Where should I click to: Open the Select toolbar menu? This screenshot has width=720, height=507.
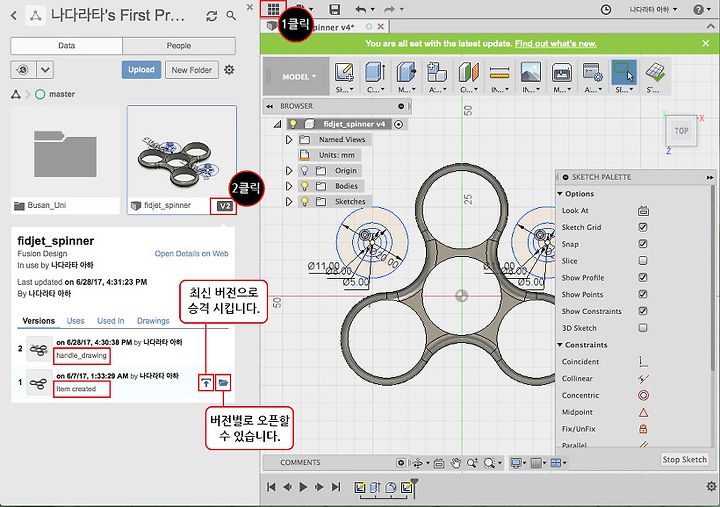point(624,77)
